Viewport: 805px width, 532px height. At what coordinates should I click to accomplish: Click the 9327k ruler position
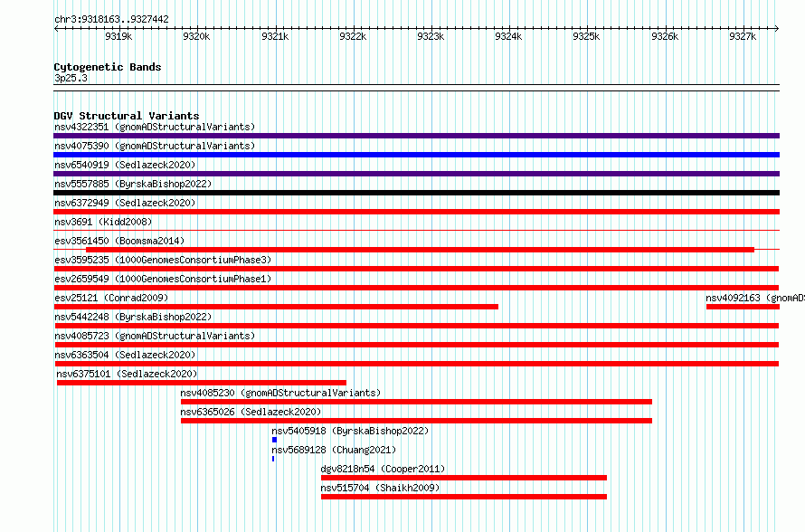743,36
